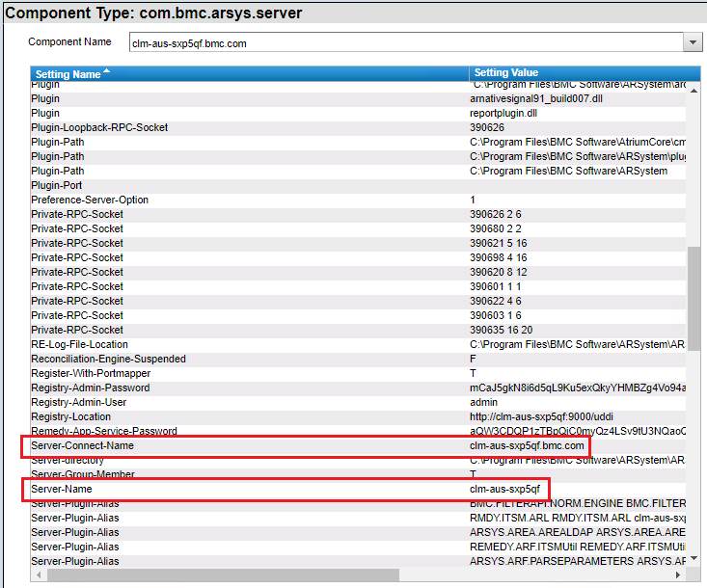
Task: Click the Component Type com.bmc.arsys.server heading
Action: 153,13
